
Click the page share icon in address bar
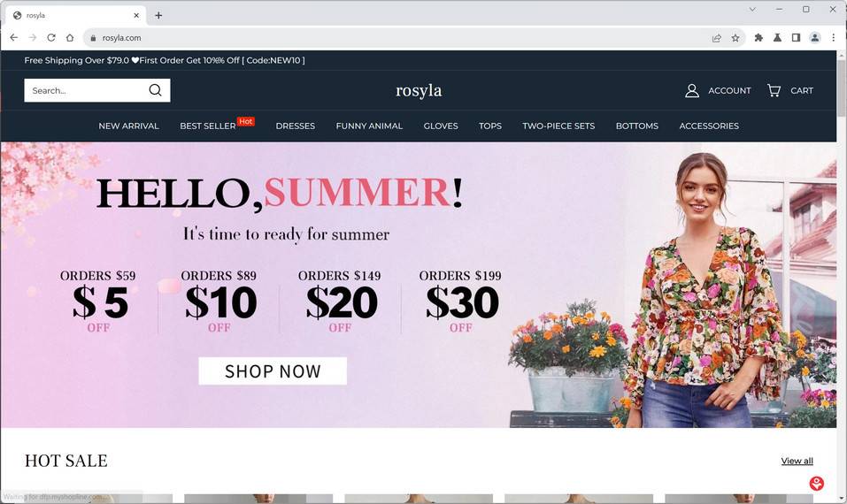click(716, 38)
